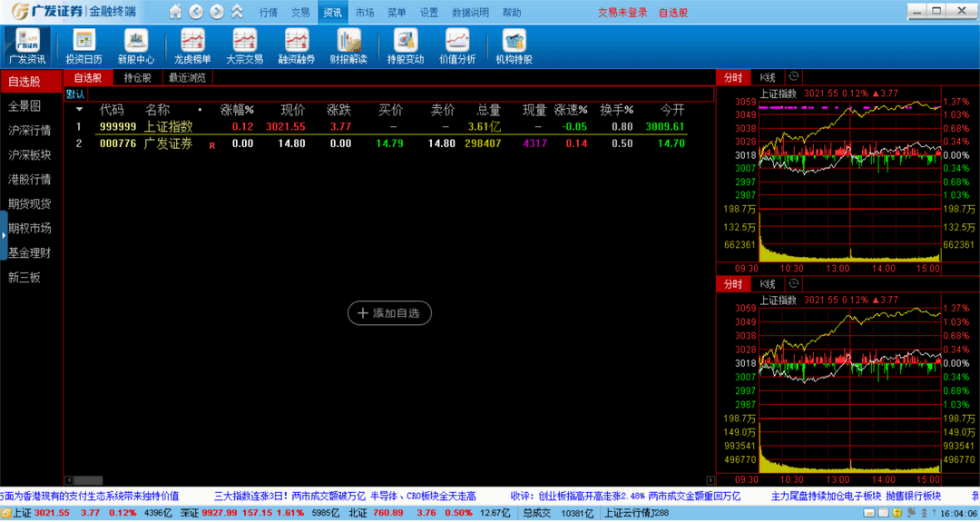Image resolution: width=980 pixels, height=522 pixels.
Task: Click the refresh icon beside upper K线 tab
Action: [794, 77]
